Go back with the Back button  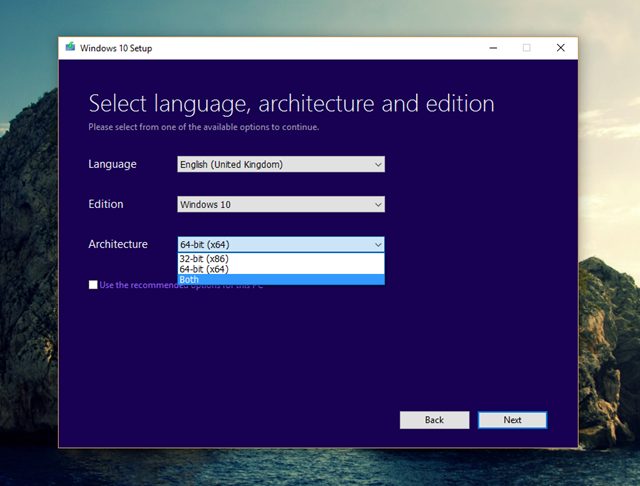(x=434, y=420)
